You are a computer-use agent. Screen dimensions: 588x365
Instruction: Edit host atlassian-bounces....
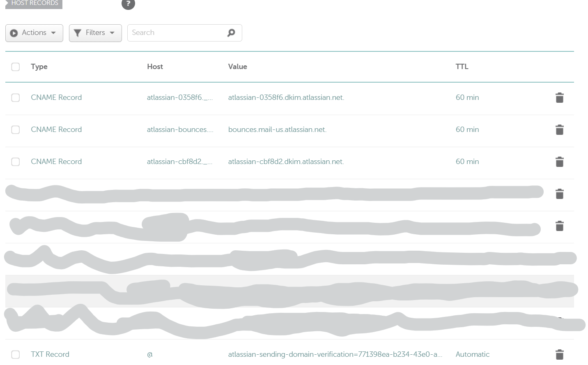click(180, 129)
